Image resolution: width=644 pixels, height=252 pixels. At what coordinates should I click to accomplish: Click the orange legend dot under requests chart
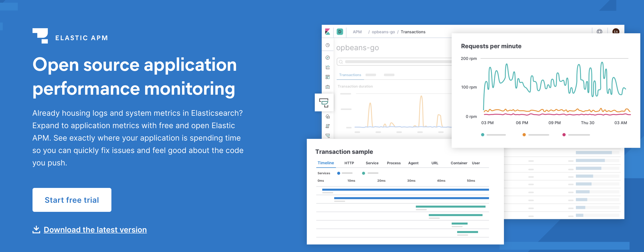[524, 135]
